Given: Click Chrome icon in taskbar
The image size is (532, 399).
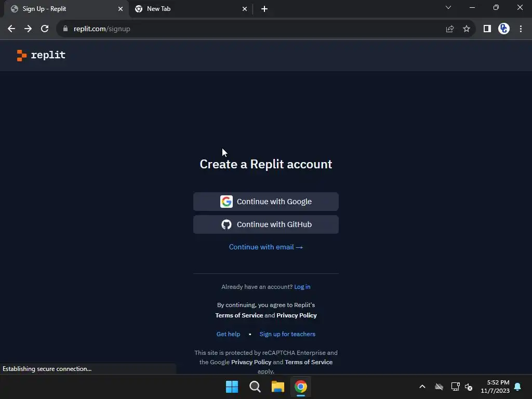Looking at the screenshot, I should pos(301,387).
